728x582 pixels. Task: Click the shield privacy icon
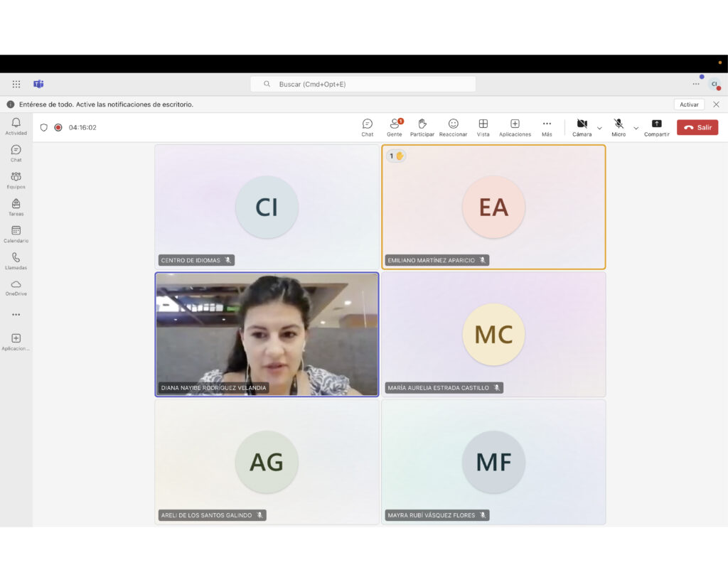pos(43,128)
